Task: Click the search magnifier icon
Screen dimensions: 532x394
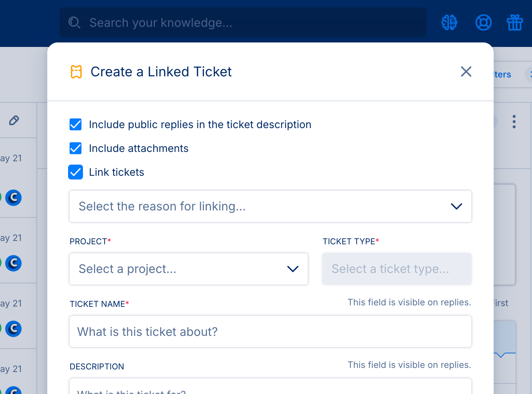Action: [x=74, y=23]
